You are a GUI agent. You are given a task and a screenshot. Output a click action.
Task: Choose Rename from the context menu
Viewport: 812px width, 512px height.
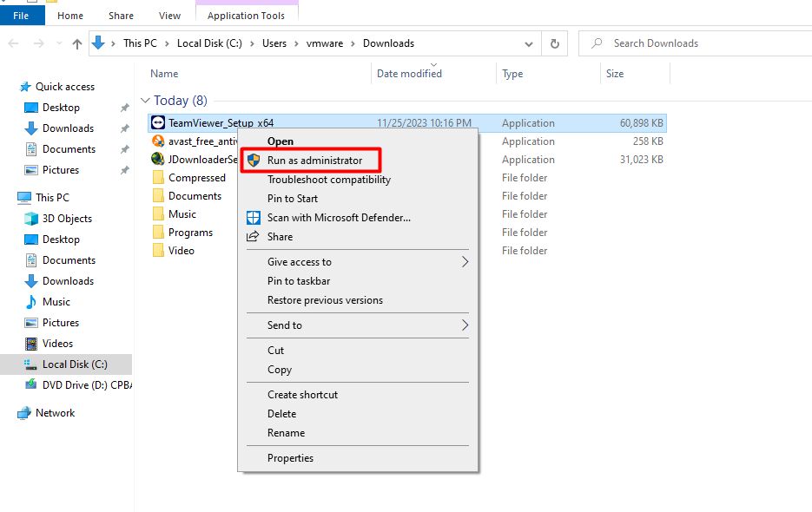(358, 433)
